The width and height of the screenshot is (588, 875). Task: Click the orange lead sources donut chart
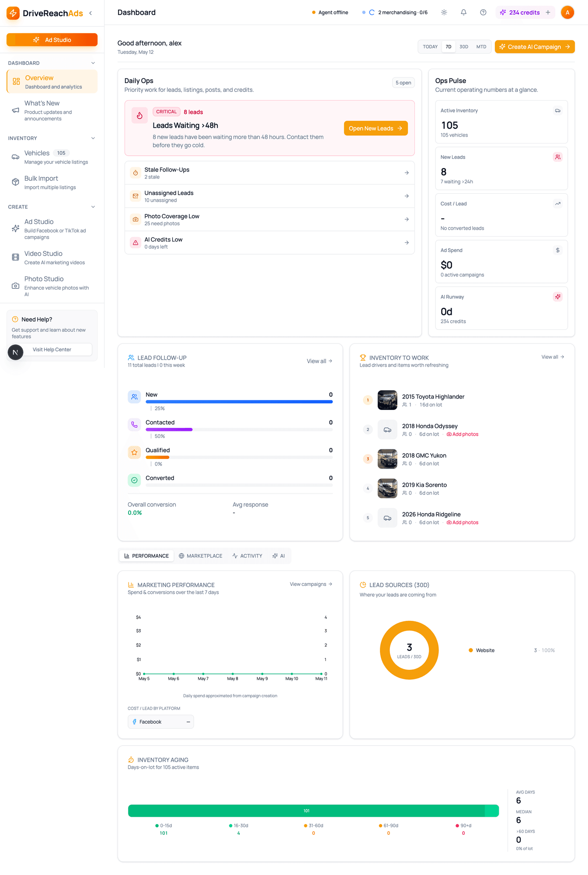point(409,650)
